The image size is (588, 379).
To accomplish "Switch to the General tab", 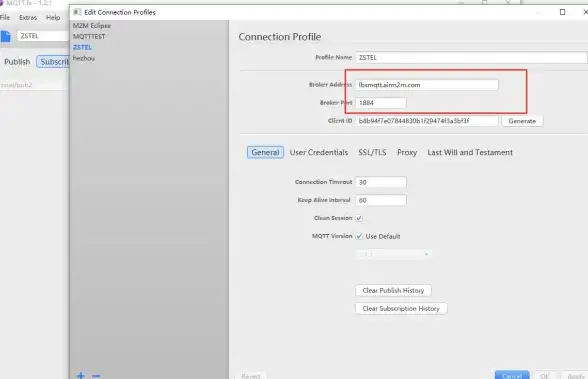I will (x=265, y=153).
